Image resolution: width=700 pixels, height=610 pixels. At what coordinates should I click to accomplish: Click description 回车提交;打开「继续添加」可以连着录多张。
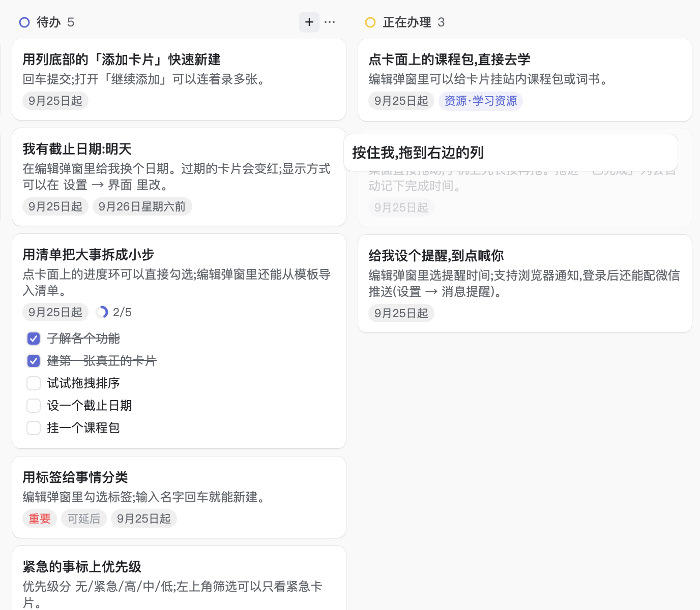(x=145, y=79)
